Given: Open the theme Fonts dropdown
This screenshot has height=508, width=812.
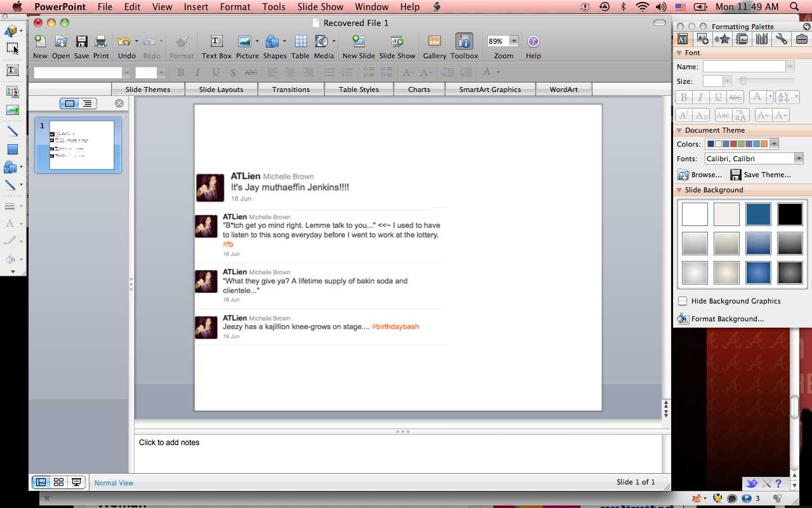Looking at the screenshot, I should tap(799, 159).
